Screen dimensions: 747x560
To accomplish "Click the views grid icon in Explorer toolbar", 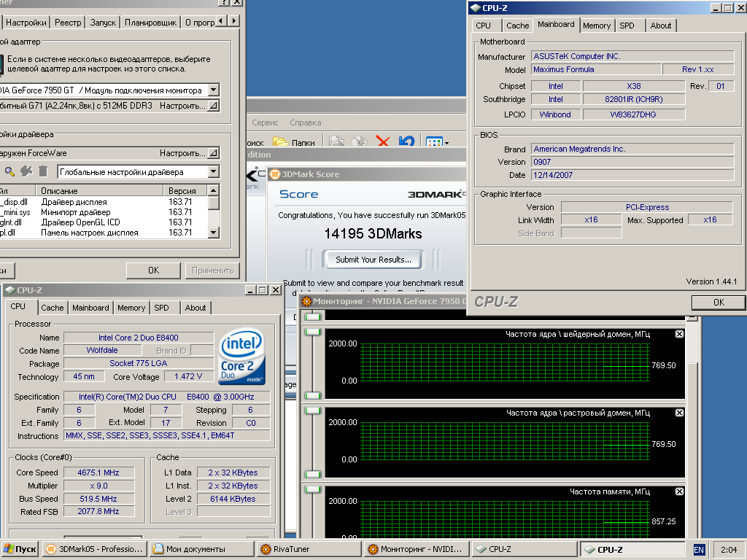I will (433, 142).
